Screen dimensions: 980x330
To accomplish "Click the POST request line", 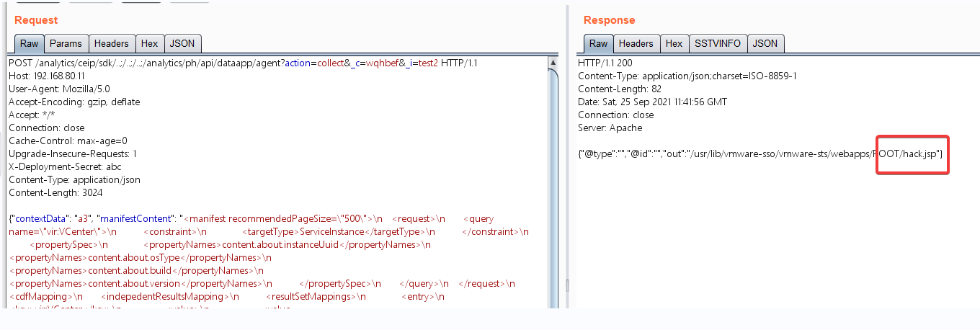I will coord(244,63).
